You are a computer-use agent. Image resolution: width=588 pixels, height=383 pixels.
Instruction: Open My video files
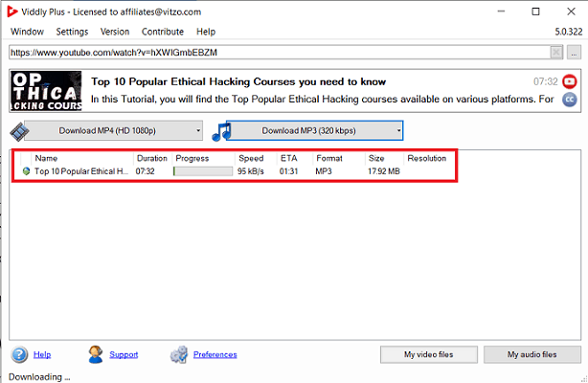(429, 354)
